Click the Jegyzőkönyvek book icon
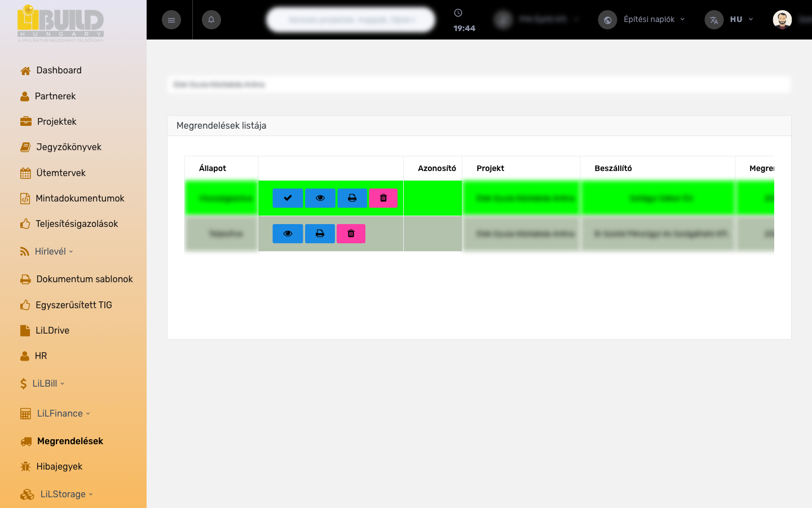 [25, 147]
